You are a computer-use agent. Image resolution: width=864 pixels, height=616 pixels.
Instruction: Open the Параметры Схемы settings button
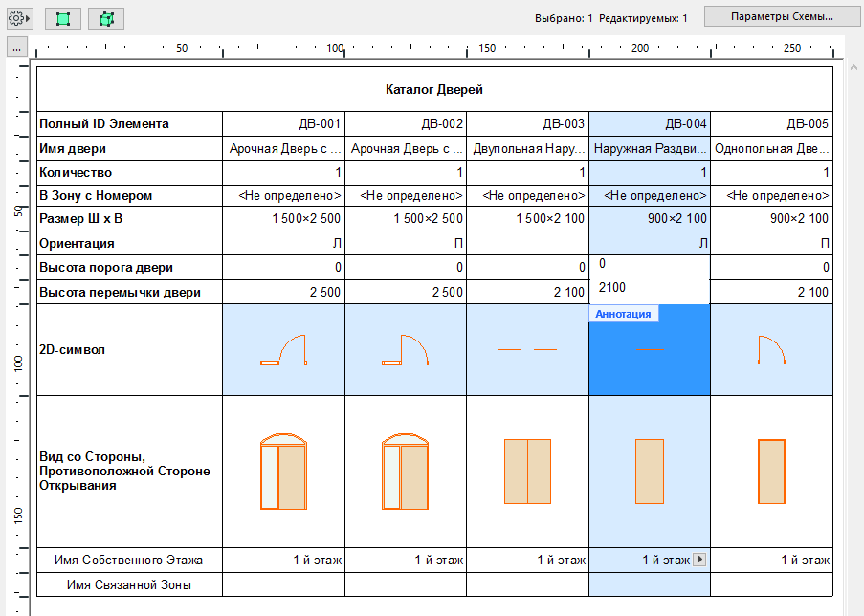[x=782, y=17]
